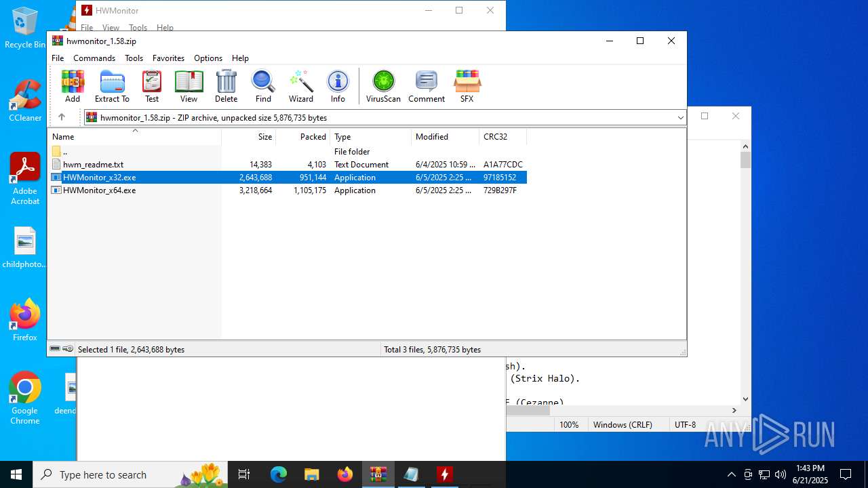Open the Help menu in HWMonitor window
Image resolution: width=868 pixels, height=488 pixels.
165,28
